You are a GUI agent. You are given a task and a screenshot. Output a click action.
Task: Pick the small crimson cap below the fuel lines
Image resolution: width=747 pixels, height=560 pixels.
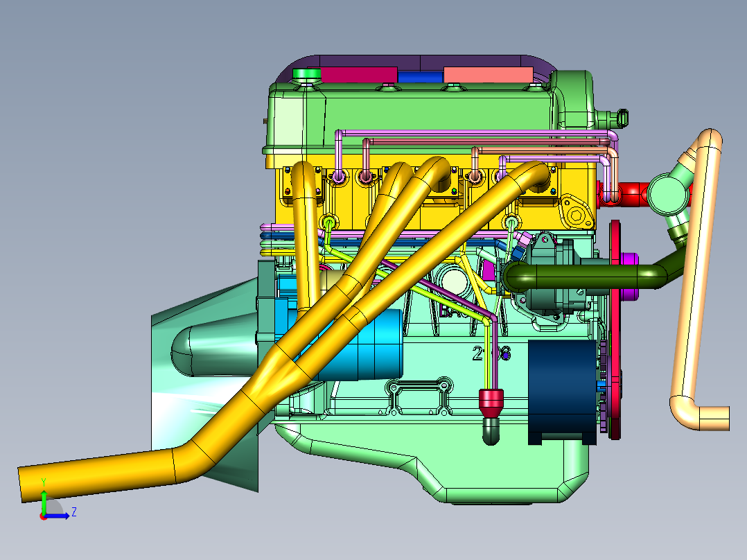(491, 403)
